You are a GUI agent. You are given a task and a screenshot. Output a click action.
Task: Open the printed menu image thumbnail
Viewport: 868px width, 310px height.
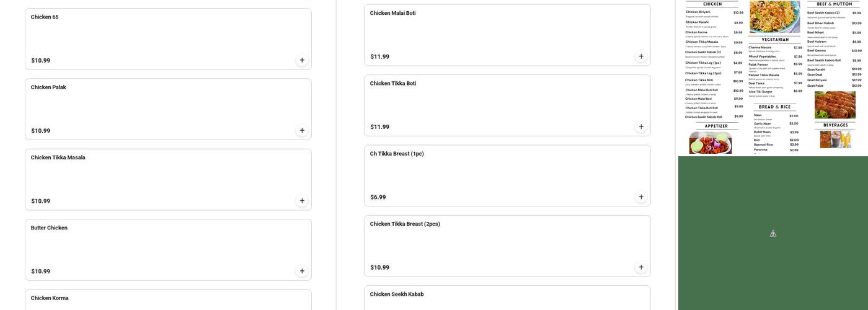tap(773, 77)
